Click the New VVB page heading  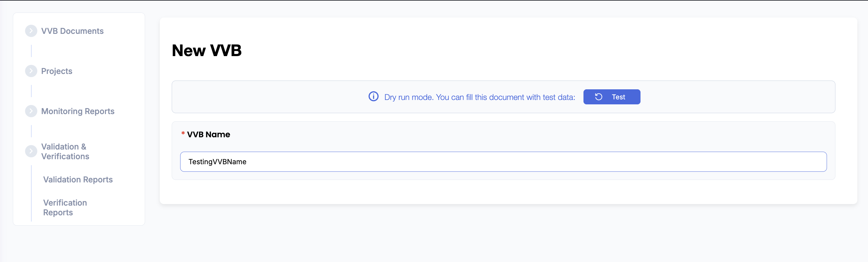(x=207, y=50)
